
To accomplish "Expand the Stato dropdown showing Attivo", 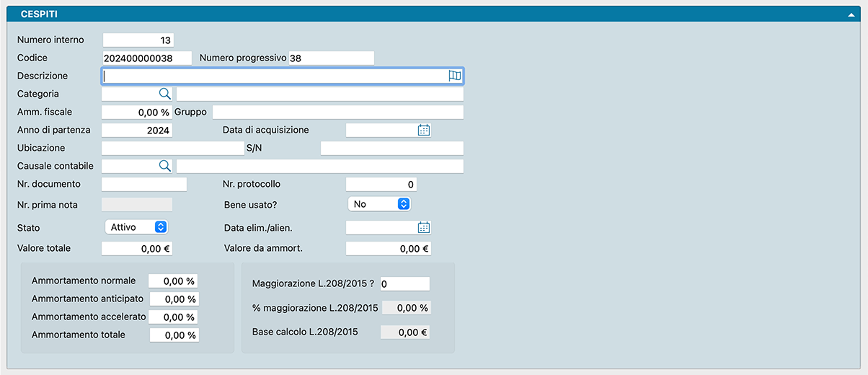I will 137,227.
